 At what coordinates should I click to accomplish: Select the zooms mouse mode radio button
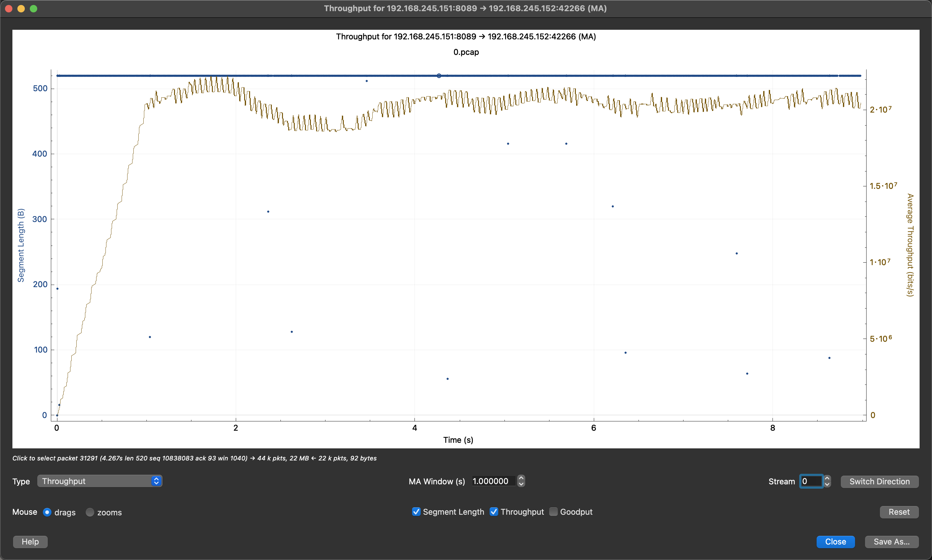(90, 512)
